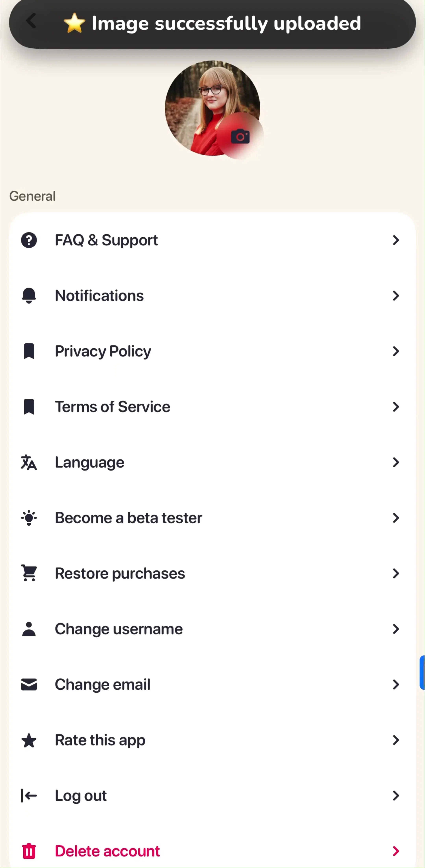This screenshot has width=425, height=868.
Task: Click the translate Language icon
Action: [x=29, y=462]
